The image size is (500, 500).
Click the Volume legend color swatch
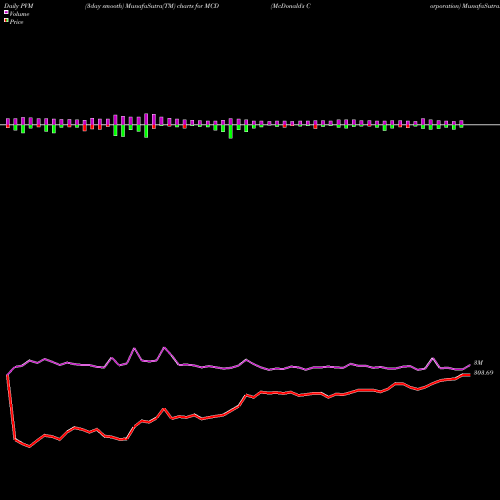click(6, 12)
